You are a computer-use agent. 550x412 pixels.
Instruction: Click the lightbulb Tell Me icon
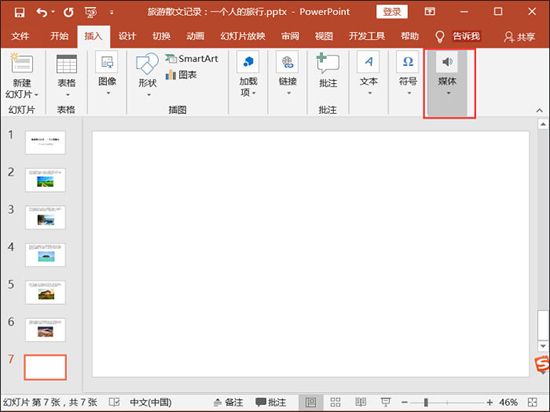click(x=440, y=36)
